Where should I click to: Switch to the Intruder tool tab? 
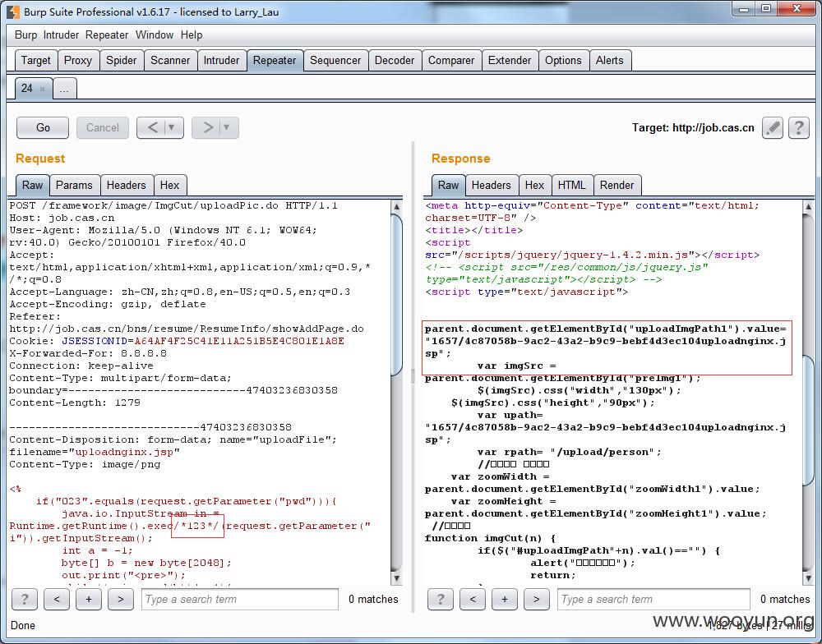pyautogui.click(x=221, y=60)
